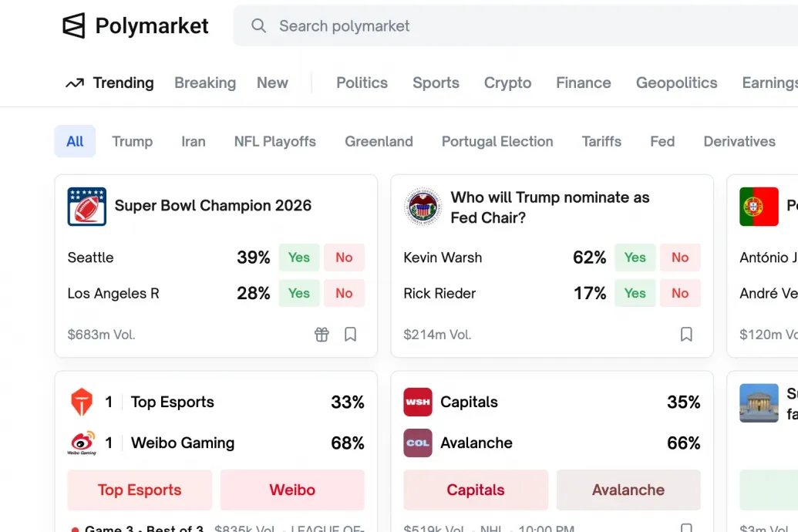Click the Washington Capitals WSH logo
Image resolution: width=798 pixels, height=532 pixels.
click(x=418, y=402)
